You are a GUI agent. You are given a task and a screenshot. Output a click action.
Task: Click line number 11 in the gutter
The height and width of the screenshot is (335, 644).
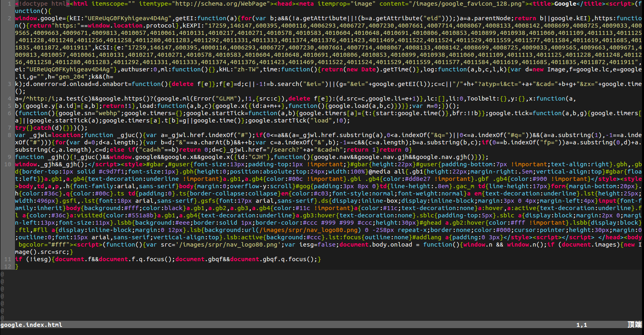tap(8, 259)
